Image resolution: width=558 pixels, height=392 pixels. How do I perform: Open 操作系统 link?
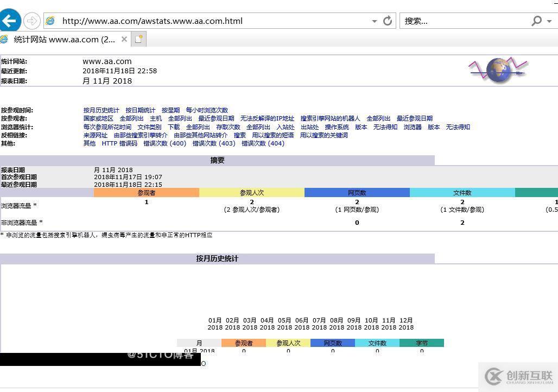coord(337,127)
